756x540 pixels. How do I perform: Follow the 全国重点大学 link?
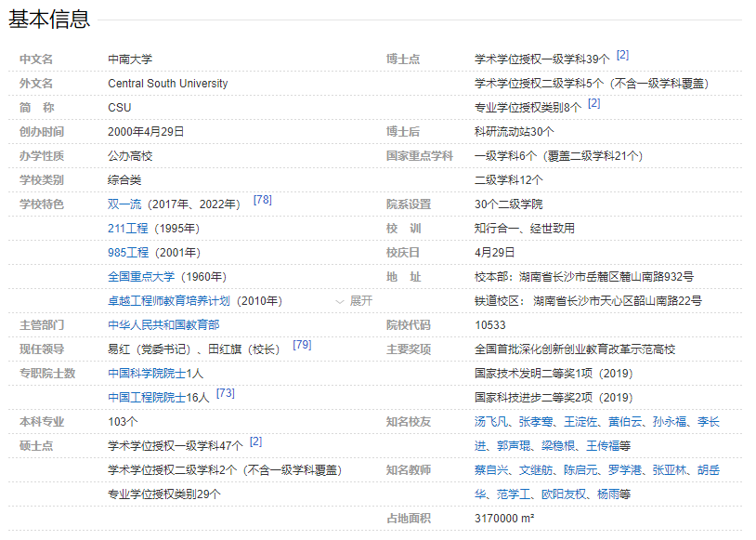(x=142, y=277)
